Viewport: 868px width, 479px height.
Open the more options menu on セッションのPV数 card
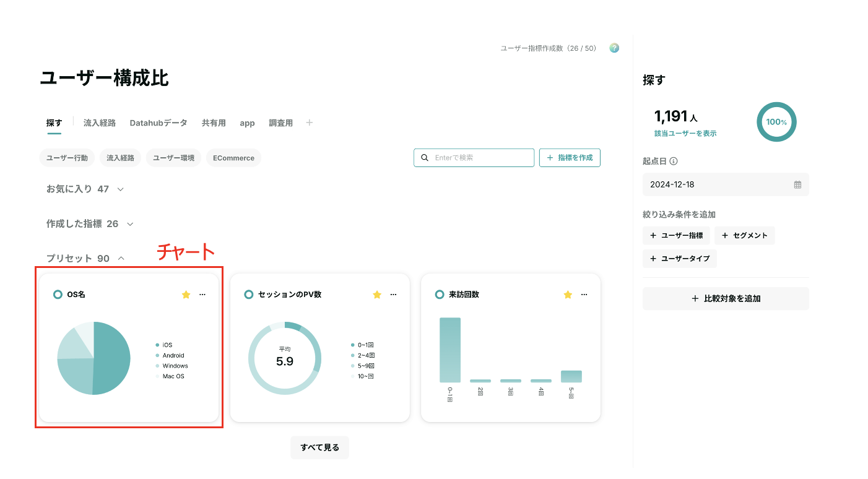click(393, 295)
